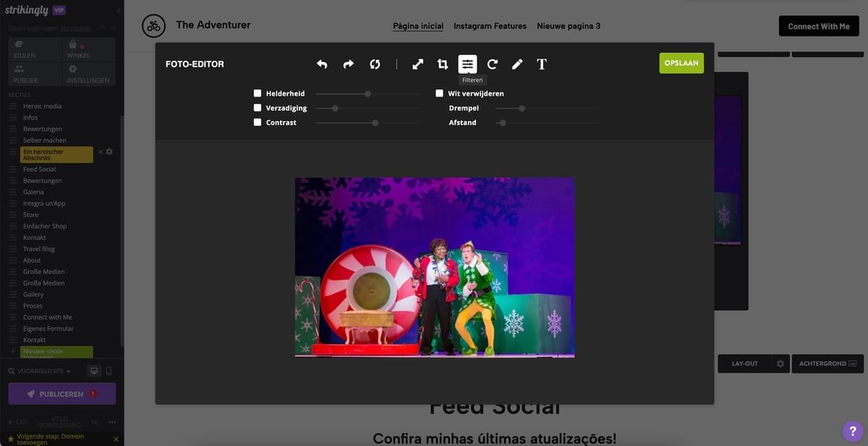The height and width of the screenshot is (446, 868).
Task: Open gear settings of Ein heroischer Abschnitt
Action: 109,152
